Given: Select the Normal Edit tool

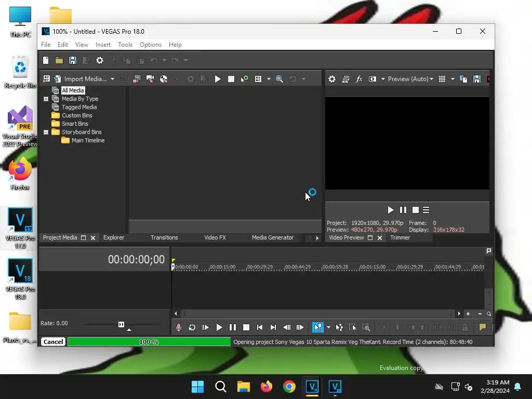Looking at the screenshot, I should click(x=318, y=327).
